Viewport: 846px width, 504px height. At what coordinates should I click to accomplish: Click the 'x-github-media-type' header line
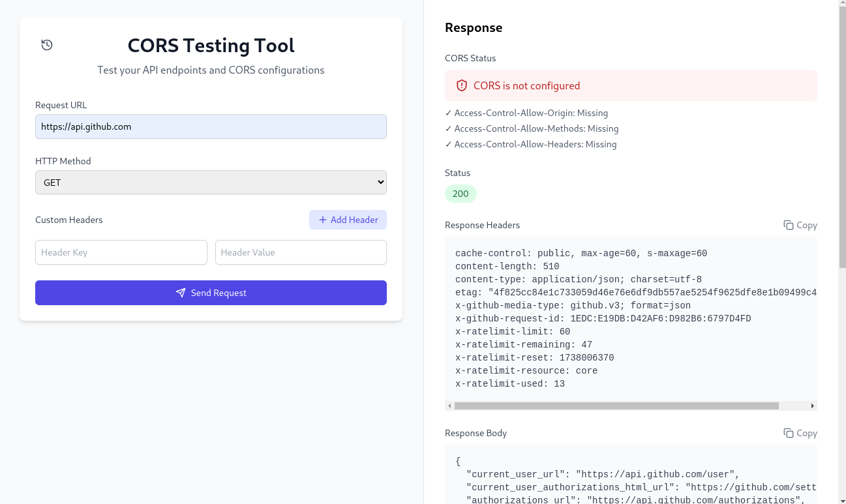click(x=573, y=305)
